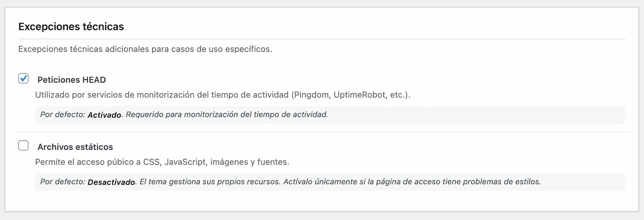The width and height of the screenshot is (644, 220).
Task: Click the 'Excepciones técnicas adicionales' intro sentence
Action: click(x=145, y=49)
